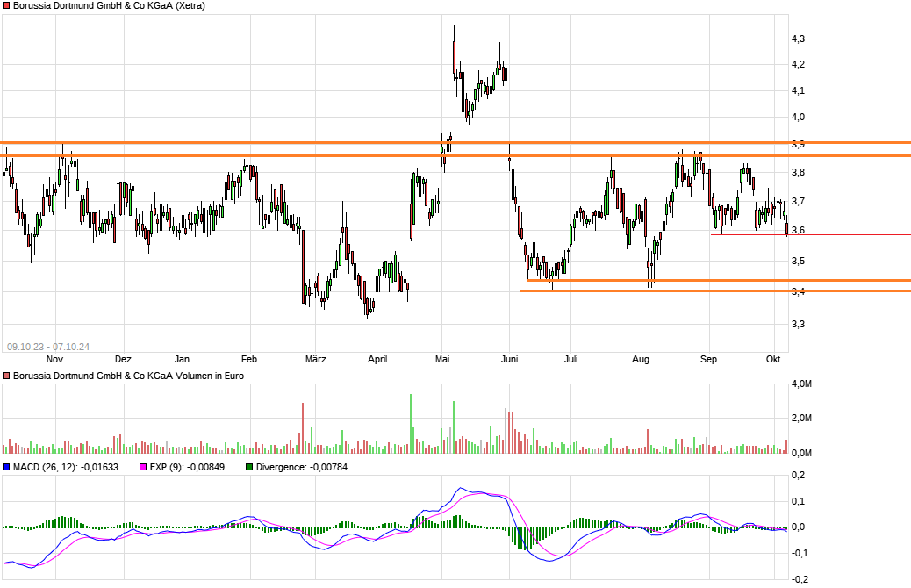Click the 4,1 price axis label
911x588 pixels.
(799, 90)
